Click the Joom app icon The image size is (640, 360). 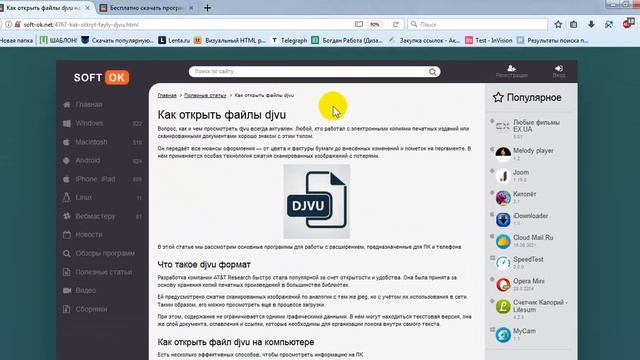click(503, 176)
